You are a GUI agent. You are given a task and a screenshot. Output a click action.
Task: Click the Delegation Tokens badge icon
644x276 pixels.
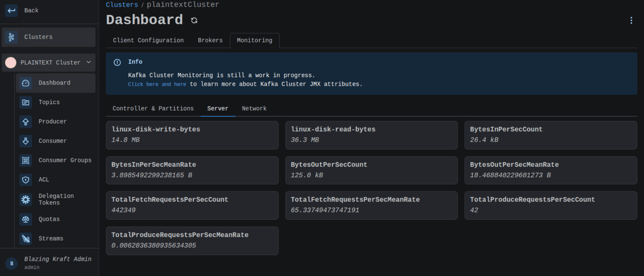pyautogui.click(x=26, y=200)
